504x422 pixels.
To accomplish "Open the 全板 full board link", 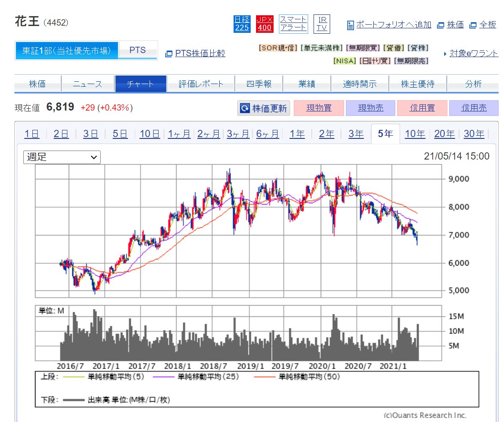I will click(488, 25).
